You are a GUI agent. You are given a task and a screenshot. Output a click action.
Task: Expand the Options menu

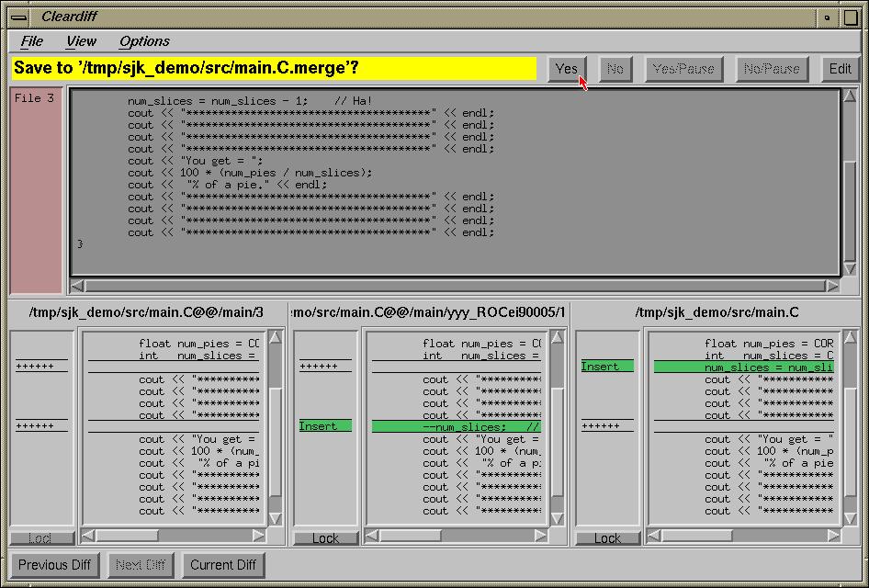[x=144, y=41]
